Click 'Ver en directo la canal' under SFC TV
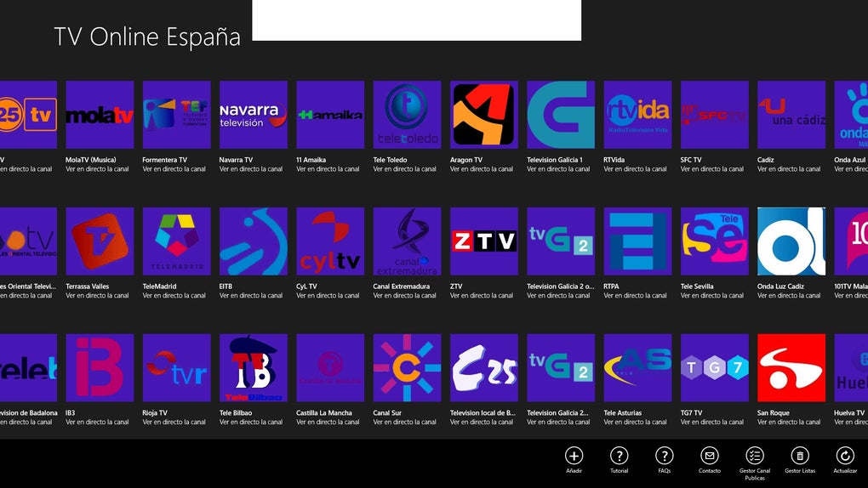 pyautogui.click(x=712, y=169)
